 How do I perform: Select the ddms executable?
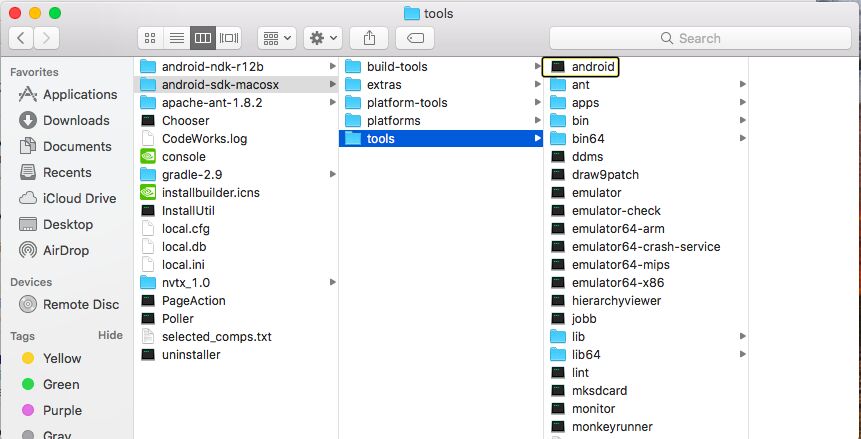pyautogui.click(x=577, y=157)
